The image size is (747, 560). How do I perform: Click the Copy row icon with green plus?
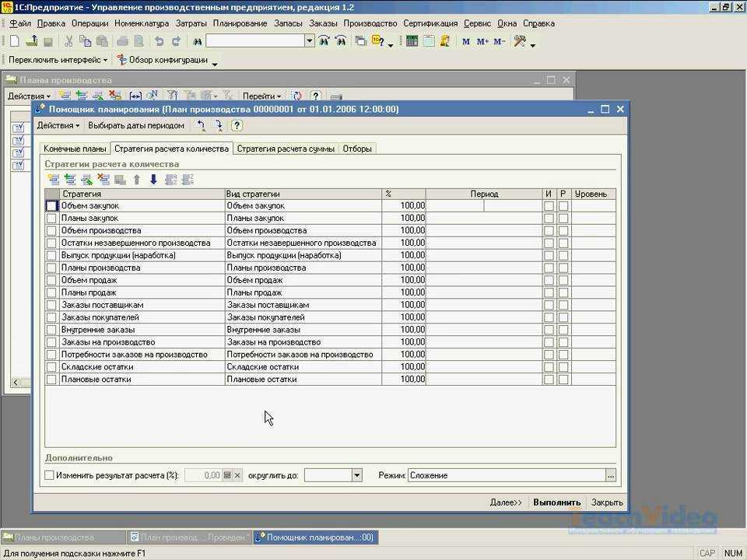point(70,180)
